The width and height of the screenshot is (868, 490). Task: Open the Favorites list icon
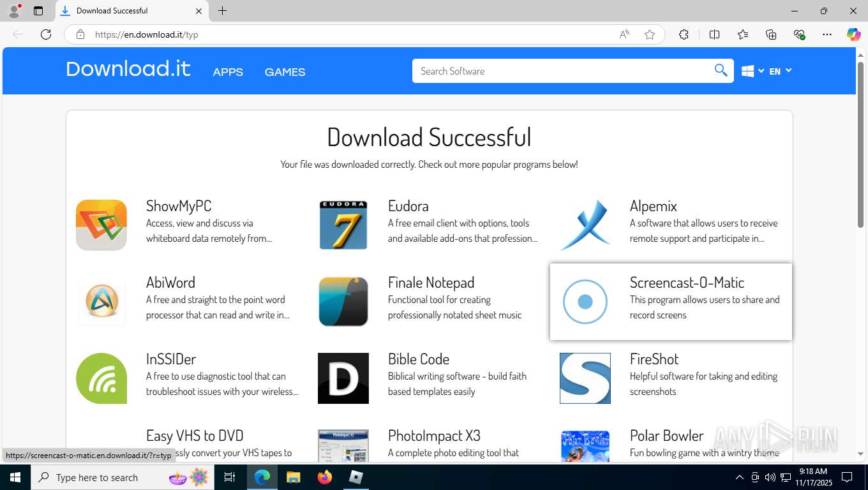743,34
